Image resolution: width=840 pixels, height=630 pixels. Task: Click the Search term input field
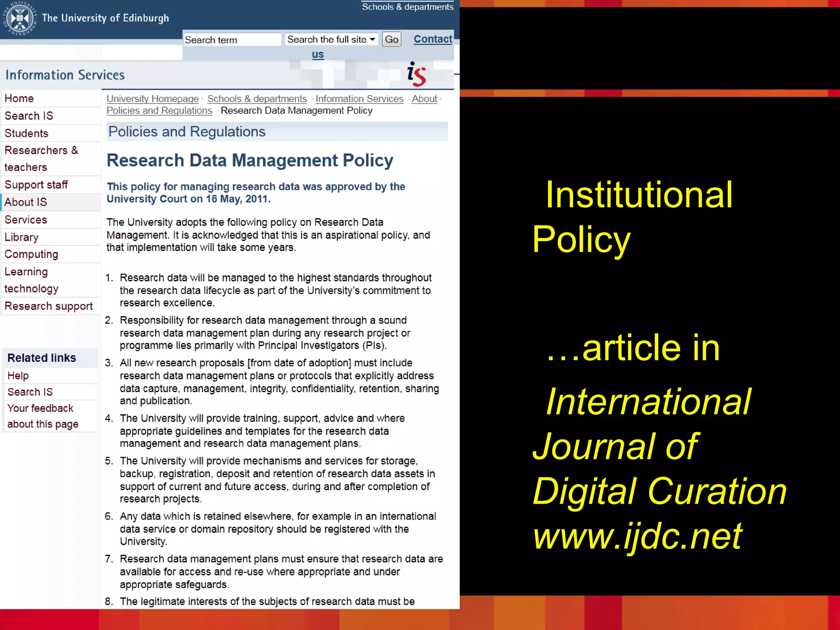coord(232,40)
